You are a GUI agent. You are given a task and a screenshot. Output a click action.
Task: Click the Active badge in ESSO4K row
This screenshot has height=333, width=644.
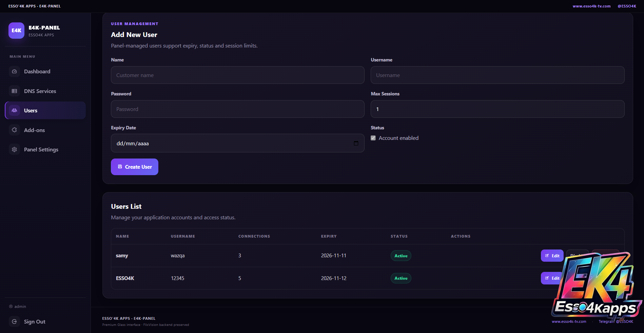[x=401, y=278]
